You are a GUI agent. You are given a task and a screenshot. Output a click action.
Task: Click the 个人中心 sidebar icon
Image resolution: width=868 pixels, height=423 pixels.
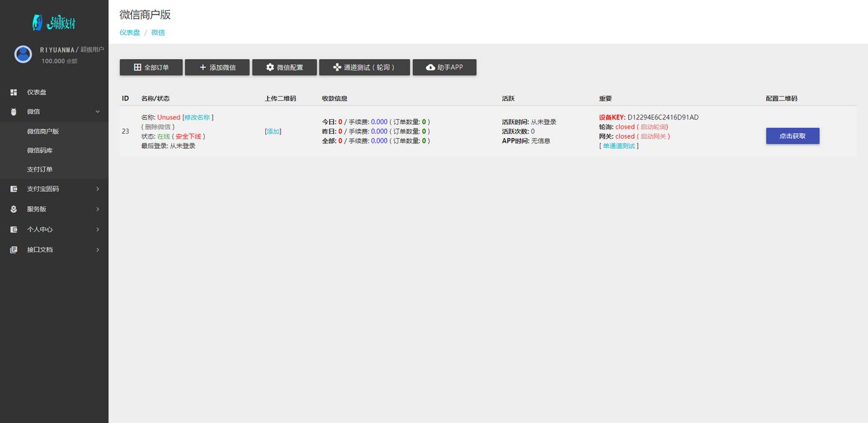tap(13, 230)
